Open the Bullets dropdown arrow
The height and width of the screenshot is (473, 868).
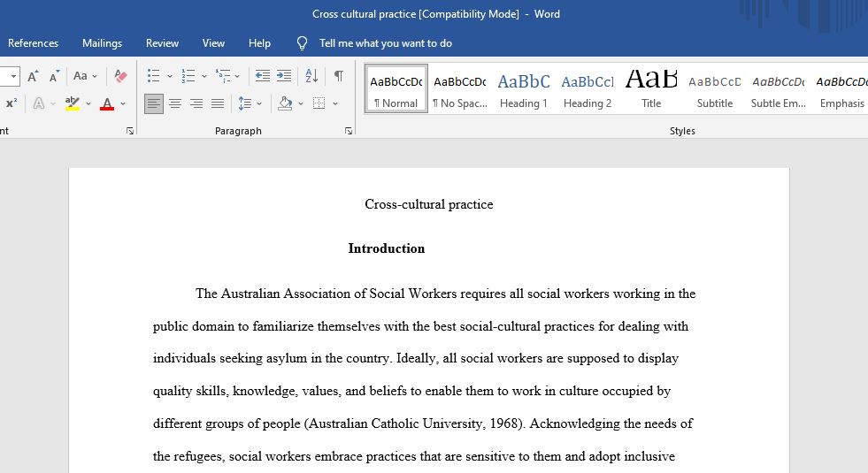click(169, 76)
